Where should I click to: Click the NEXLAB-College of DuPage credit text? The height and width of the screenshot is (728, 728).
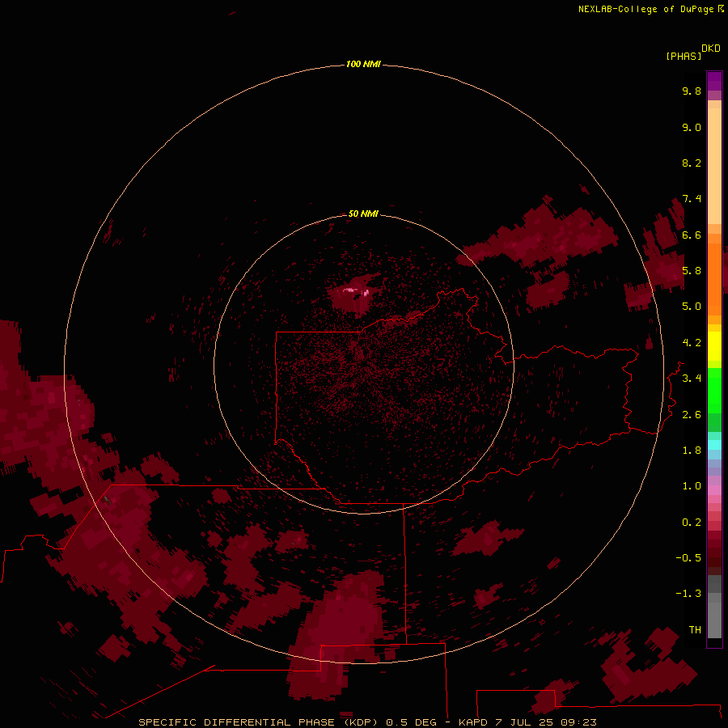650,9
